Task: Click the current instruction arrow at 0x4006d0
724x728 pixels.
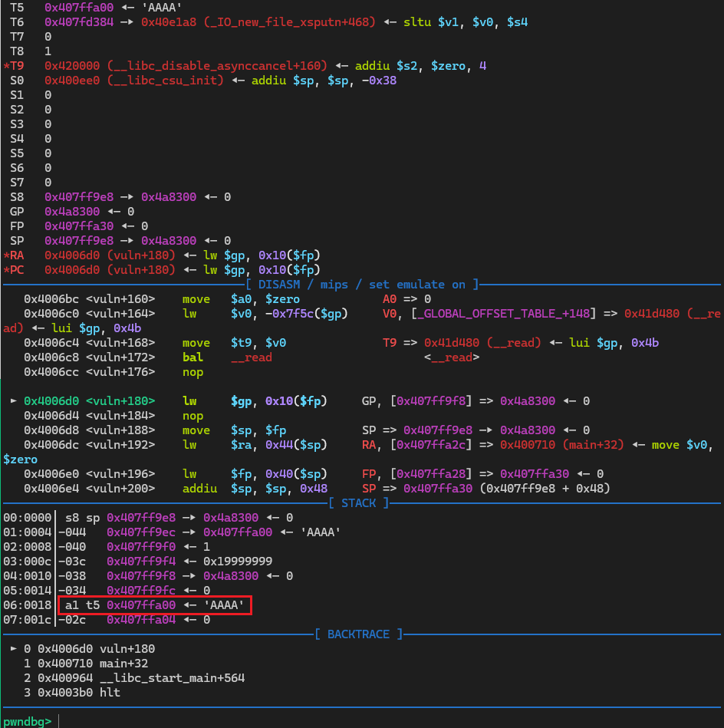Action: [x=13, y=401]
